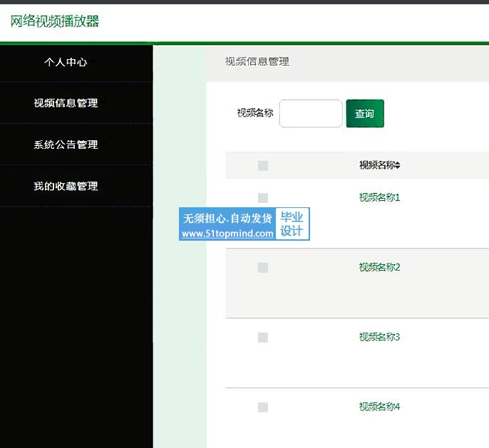Click the sort arrows on 视频名称 column

[x=398, y=166]
